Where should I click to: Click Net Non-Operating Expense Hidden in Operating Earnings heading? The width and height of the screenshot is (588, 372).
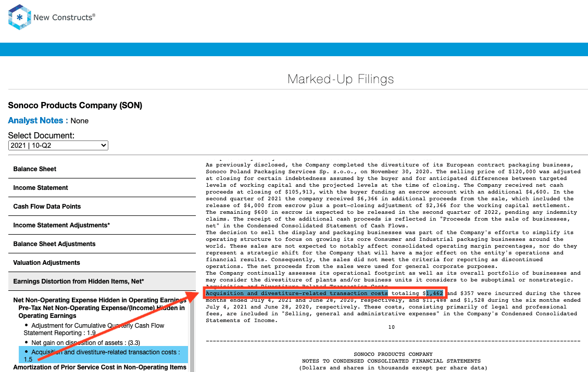coord(100,300)
